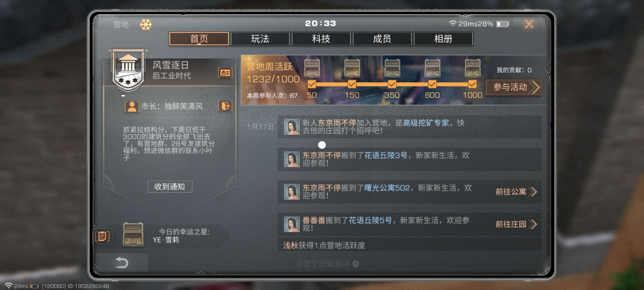The height and width of the screenshot is (290, 644).
Task: Open the 高级挖矿专家 link
Action: (x=426, y=123)
